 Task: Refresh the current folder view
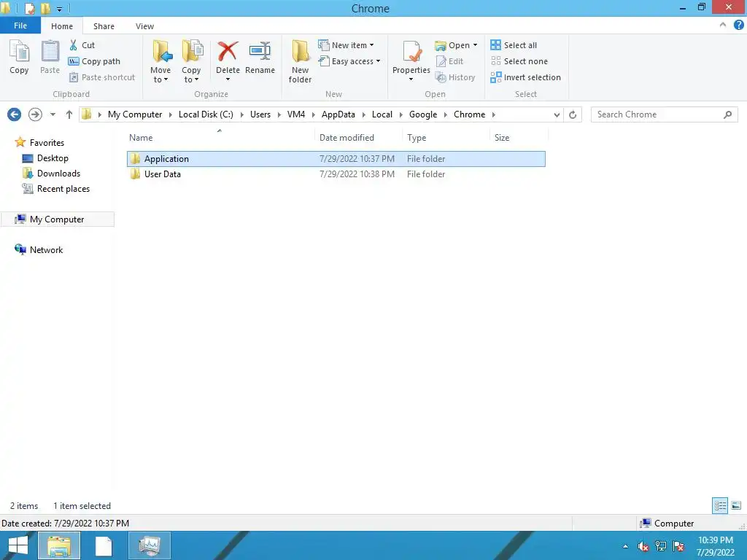point(573,114)
